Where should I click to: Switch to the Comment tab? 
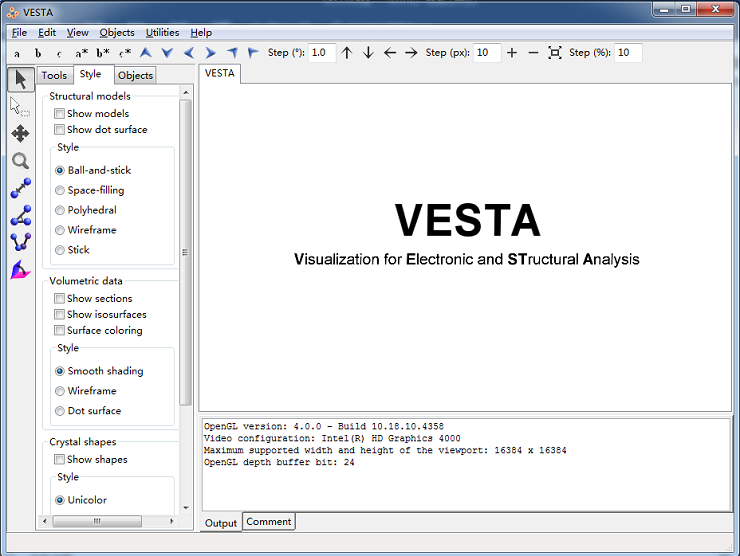pyautogui.click(x=269, y=522)
